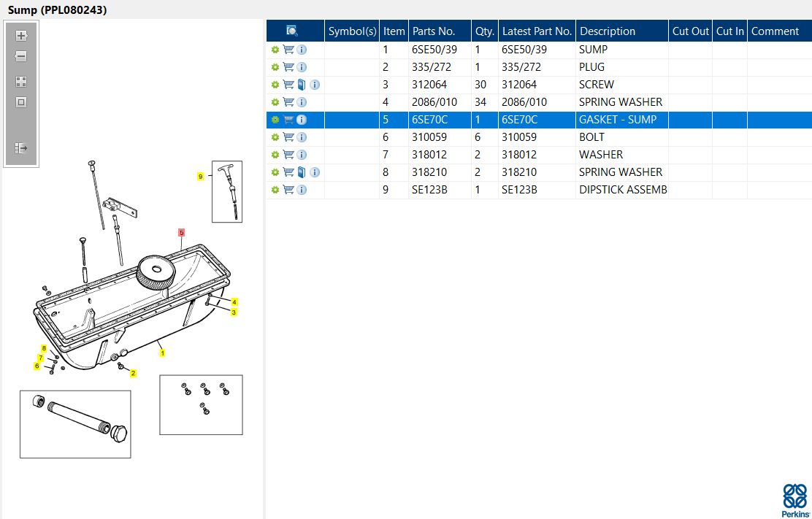Click yellow callout 9 next to dipstick
The image size is (812, 519).
click(x=200, y=177)
